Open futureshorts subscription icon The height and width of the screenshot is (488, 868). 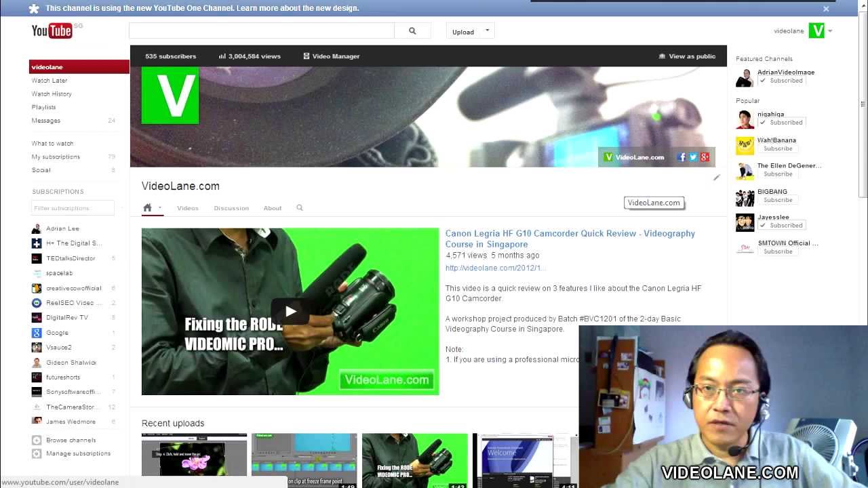pyautogui.click(x=37, y=377)
